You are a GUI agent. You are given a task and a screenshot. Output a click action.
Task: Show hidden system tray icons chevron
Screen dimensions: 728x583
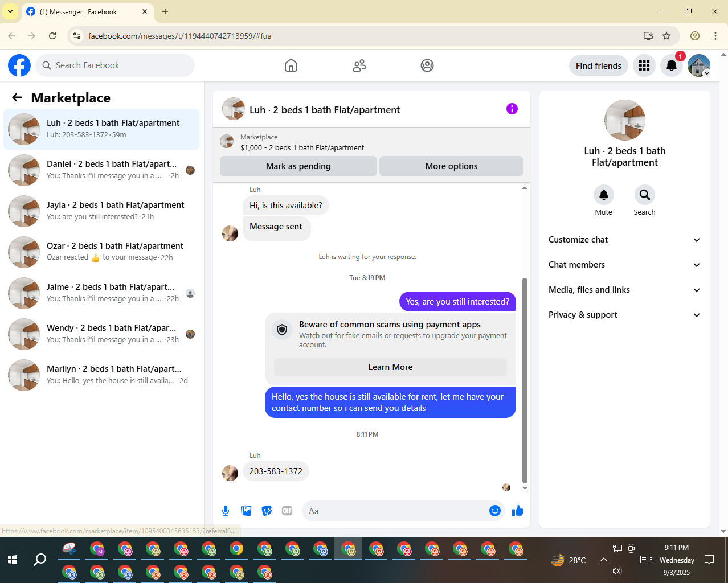click(x=604, y=560)
